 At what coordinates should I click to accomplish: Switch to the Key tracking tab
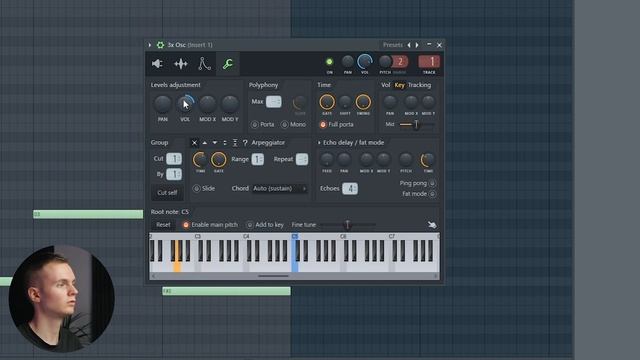click(399, 85)
